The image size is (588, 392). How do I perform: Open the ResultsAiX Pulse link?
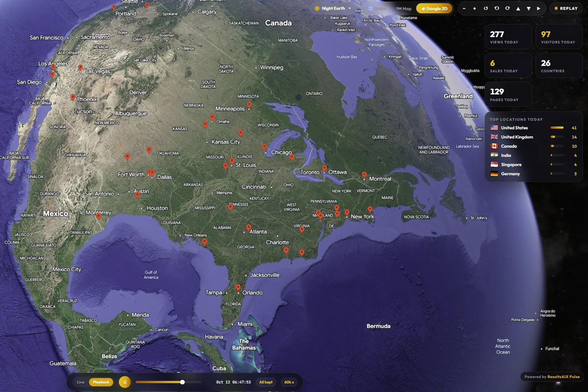coord(563,377)
